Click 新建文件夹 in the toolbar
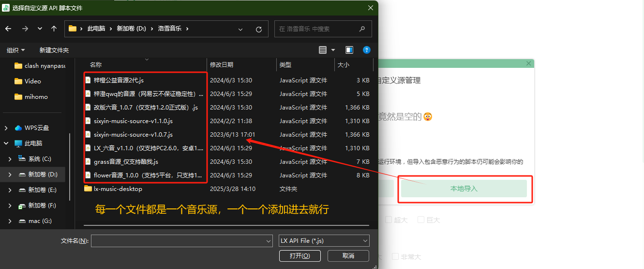This screenshot has height=269, width=644. point(54,50)
